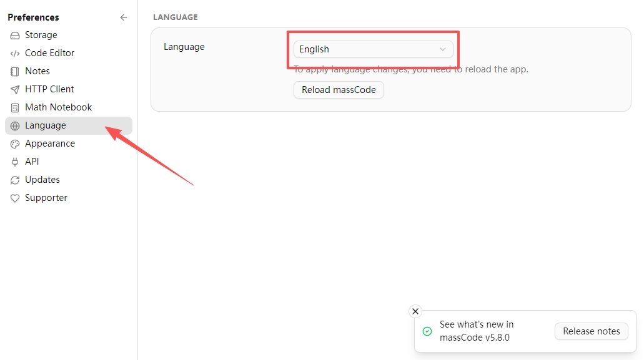Click the Code Editor brackets icon

(15, 53)
